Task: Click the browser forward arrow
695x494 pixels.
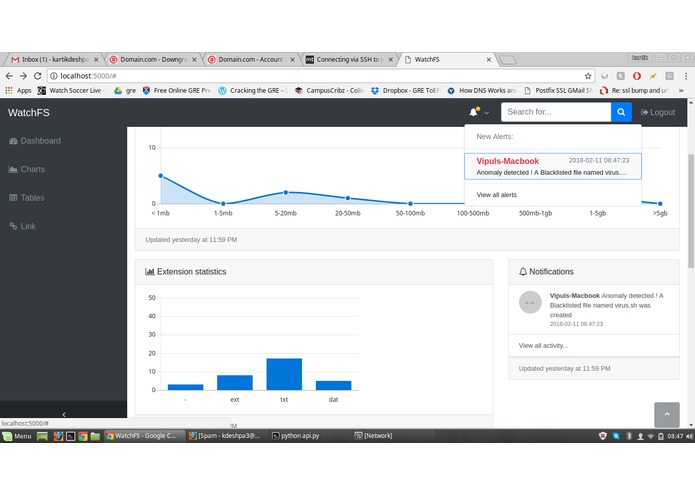Action: (23, 76)
